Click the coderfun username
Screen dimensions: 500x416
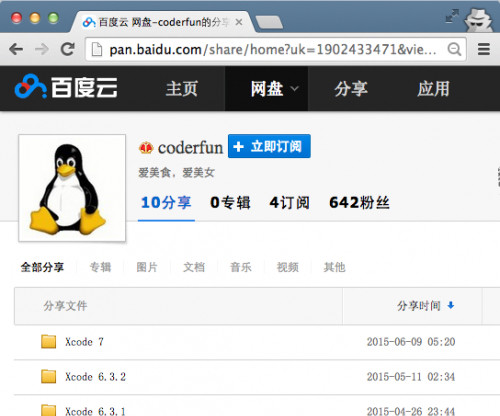pyautogui.click(x=190, y=148)
